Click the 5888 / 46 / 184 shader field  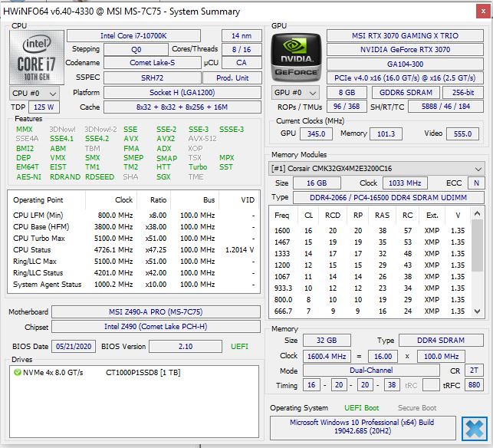coord(445,107)
